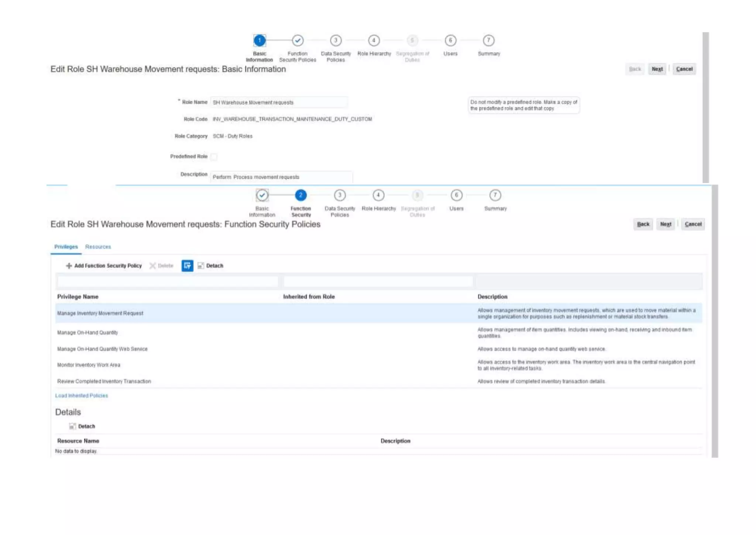The height and width of the screenshot is (535, 756).
Task: Click the Query By Example filter icon
Action: coord(187,265)
